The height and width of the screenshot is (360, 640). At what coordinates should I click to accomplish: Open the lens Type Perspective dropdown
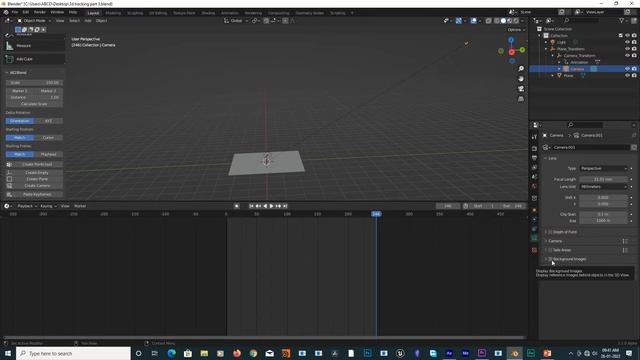click(603, 168)
